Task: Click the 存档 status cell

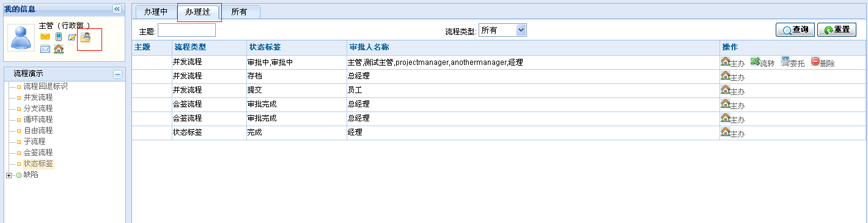Action: click(x=296, y=76)
